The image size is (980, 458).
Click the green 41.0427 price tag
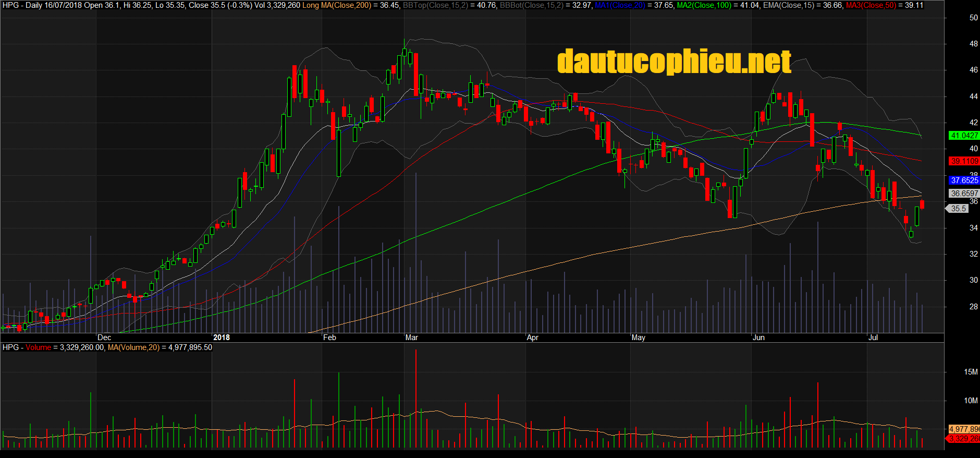point(964,136)
